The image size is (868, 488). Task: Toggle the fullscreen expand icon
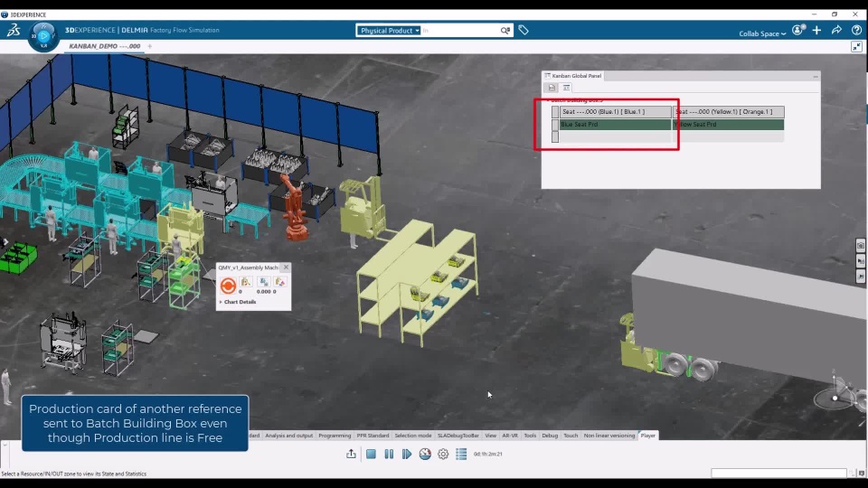click(856, 47)
